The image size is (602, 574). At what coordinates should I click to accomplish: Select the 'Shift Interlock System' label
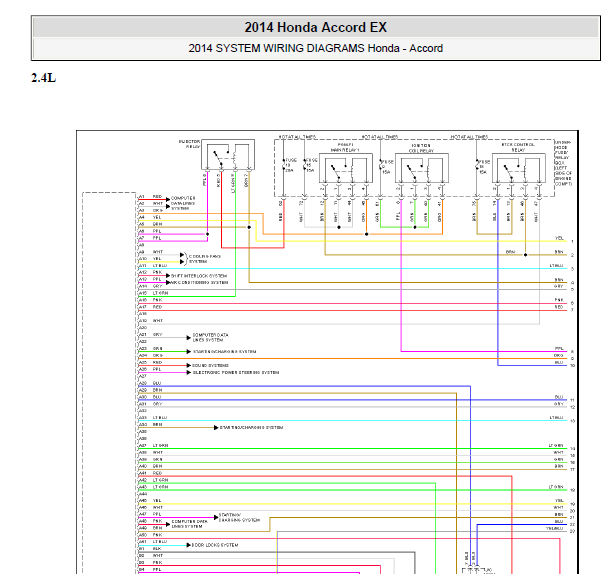(199, 276)
